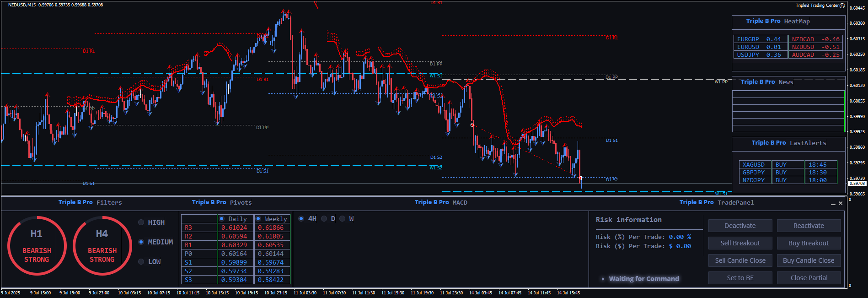Click the Set to BE button
The image size is (868, 298).
point(740,278)
